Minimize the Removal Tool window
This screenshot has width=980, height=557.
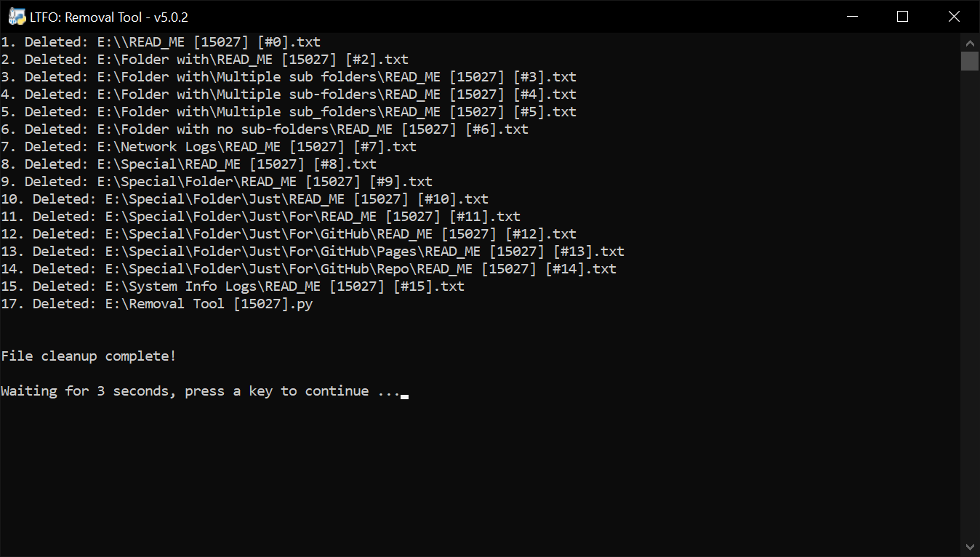tap(851, 17)
